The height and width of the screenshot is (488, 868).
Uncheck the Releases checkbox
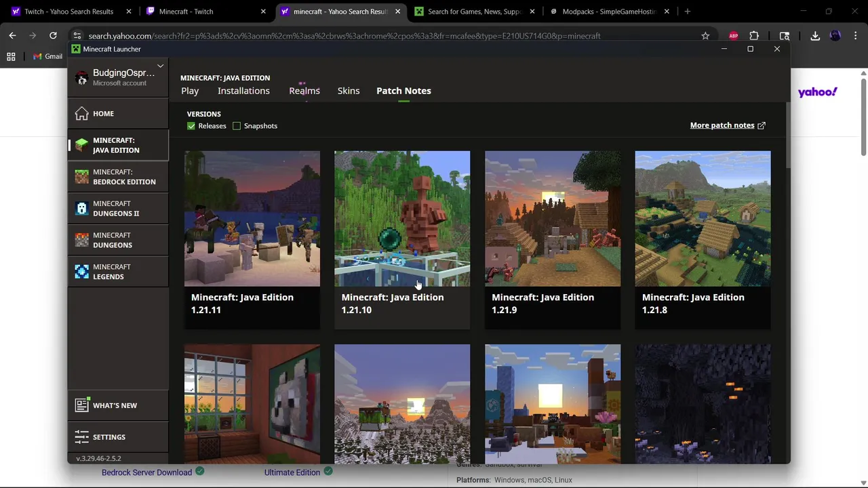191,126
